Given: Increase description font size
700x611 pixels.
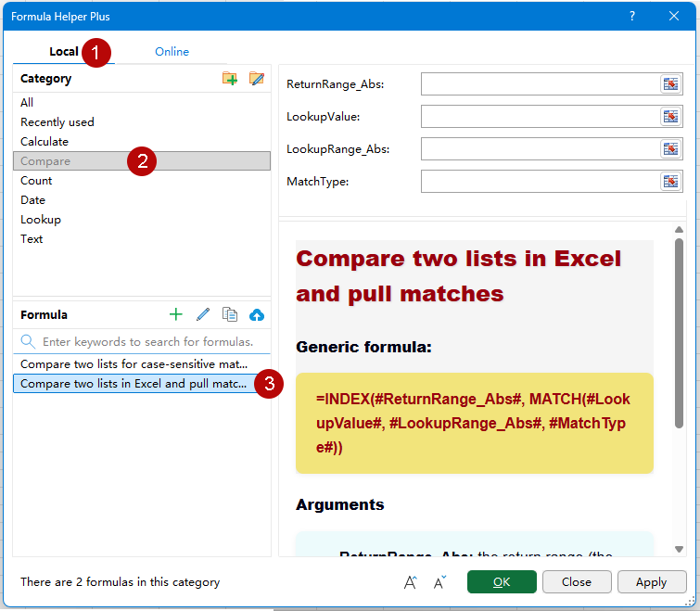Looking at the screenshot, I should pos(411,582).
